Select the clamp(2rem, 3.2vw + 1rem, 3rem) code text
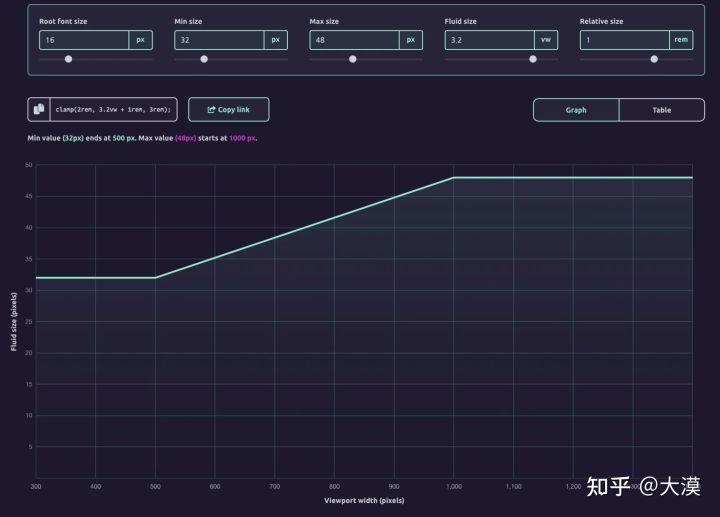Viewport: 720px width, 517px height. pyautogui.click(x=113, y=109)
